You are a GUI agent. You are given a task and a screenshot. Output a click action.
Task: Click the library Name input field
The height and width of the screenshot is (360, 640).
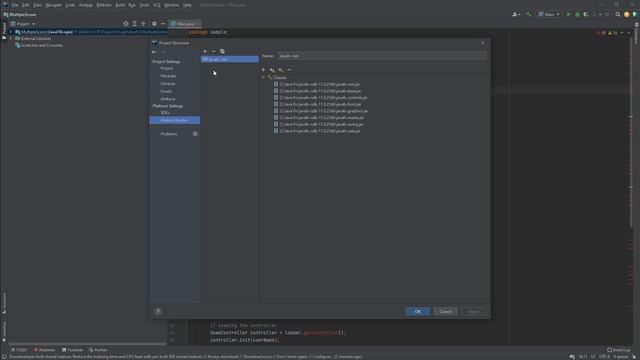pos(382,56)
